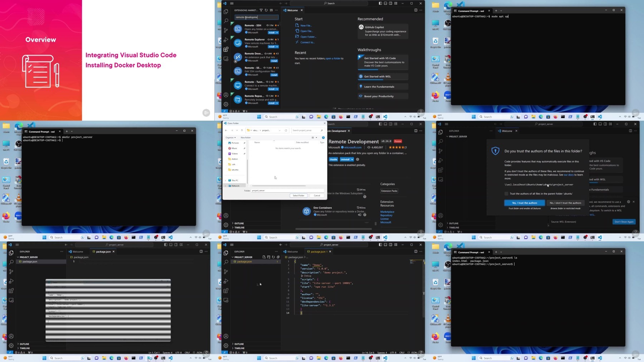Open Dev Containers extension gear
This screenshot has height=362, width=644.
pyautogui.click(x=365, y=215)
